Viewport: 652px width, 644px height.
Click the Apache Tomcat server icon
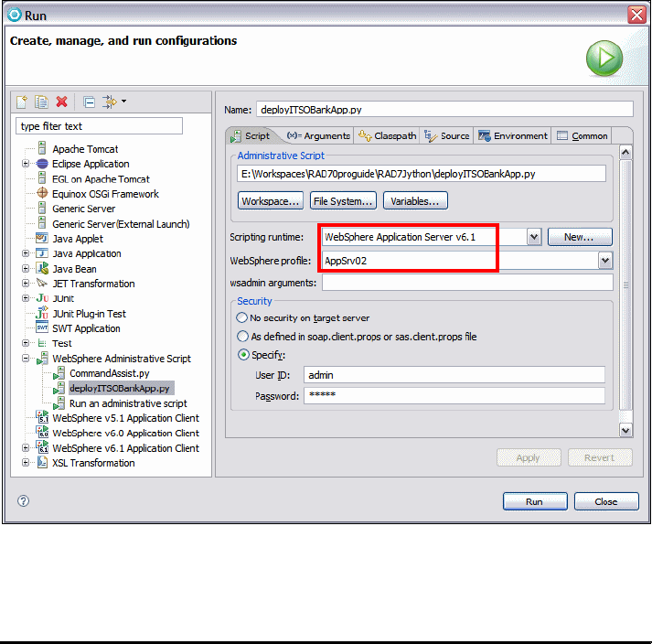(x=42, y=148)
